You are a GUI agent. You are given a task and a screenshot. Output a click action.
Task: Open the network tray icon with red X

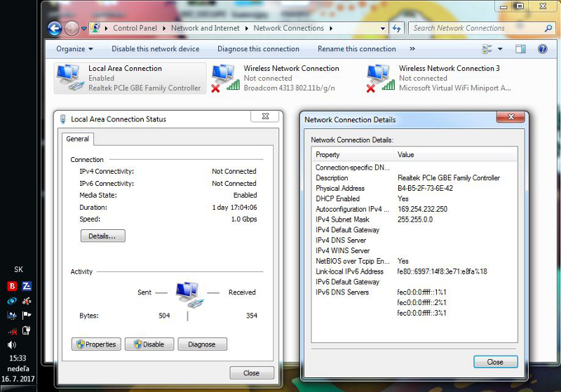[x=12, y=331]
